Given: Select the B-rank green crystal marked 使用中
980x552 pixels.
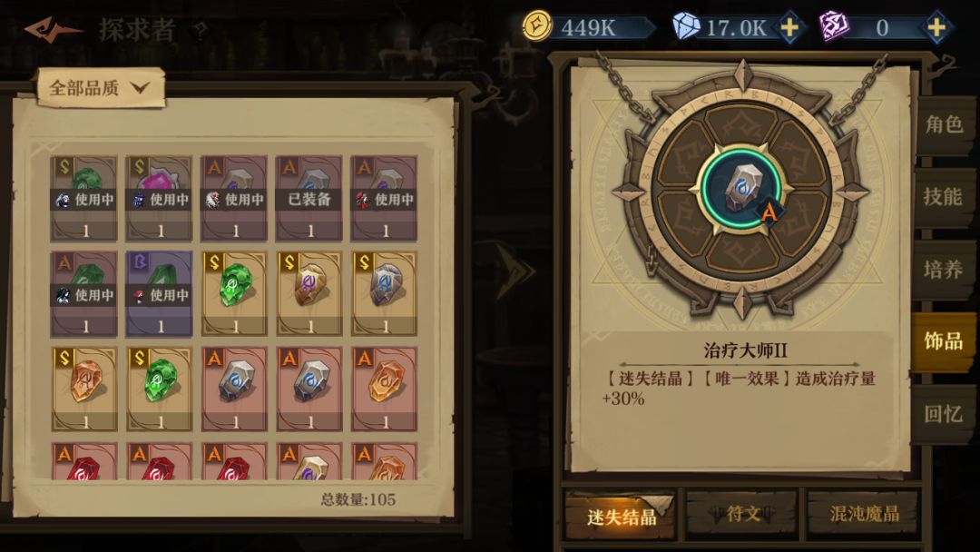Looking at the screenshot, I should pyautogui.click(x=159, y=293).
